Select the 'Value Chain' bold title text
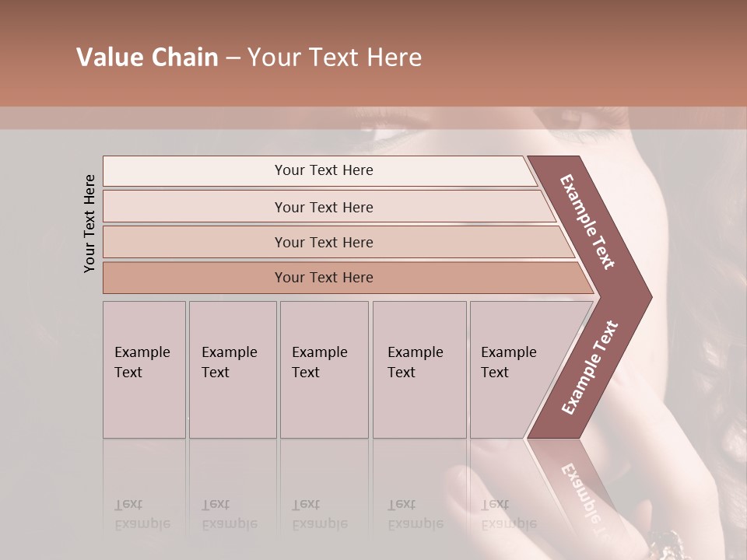The width and height of the screenshot is (747, 560). (x=147, y=57)
